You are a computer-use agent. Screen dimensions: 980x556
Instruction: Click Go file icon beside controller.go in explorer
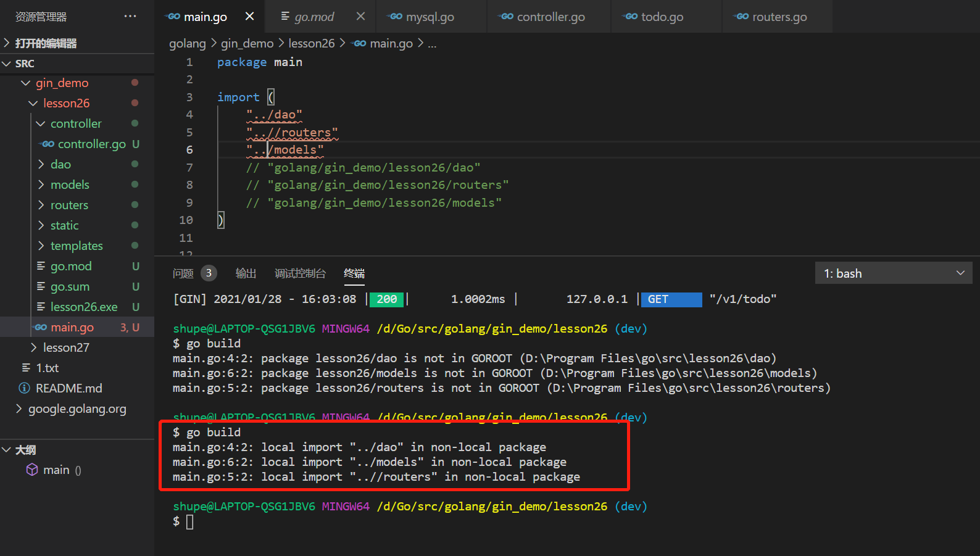48,144
